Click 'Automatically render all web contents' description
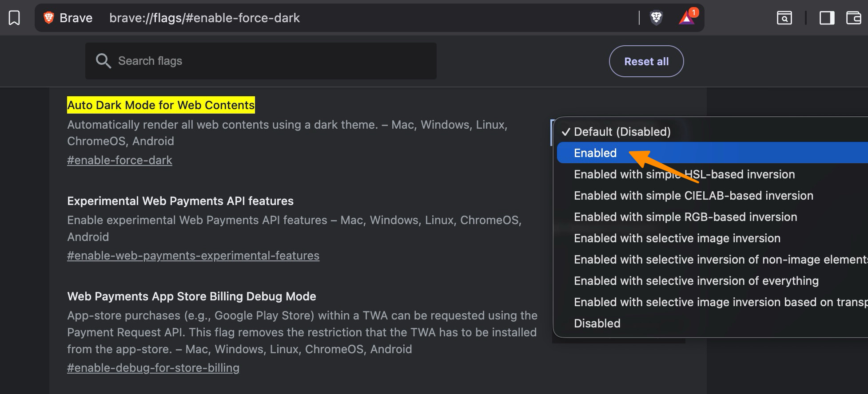The image size is (868, 394). pyautogui.click(x=287, y=133)
